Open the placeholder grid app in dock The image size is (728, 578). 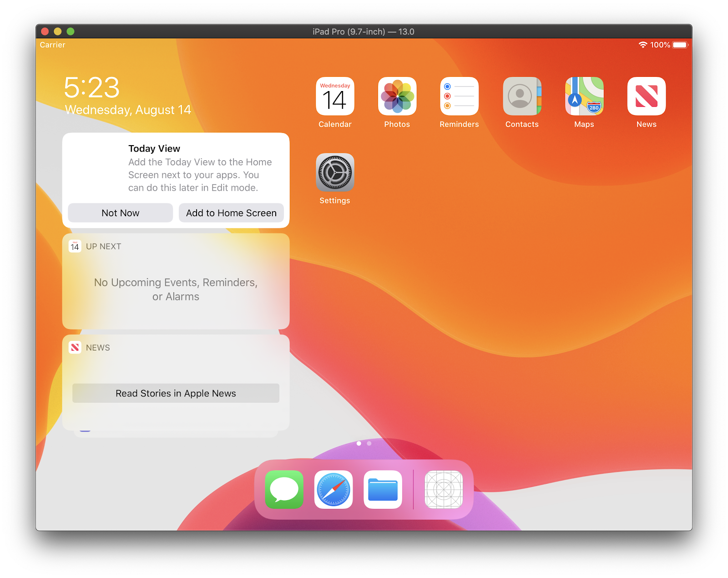(x=444, y=490)
